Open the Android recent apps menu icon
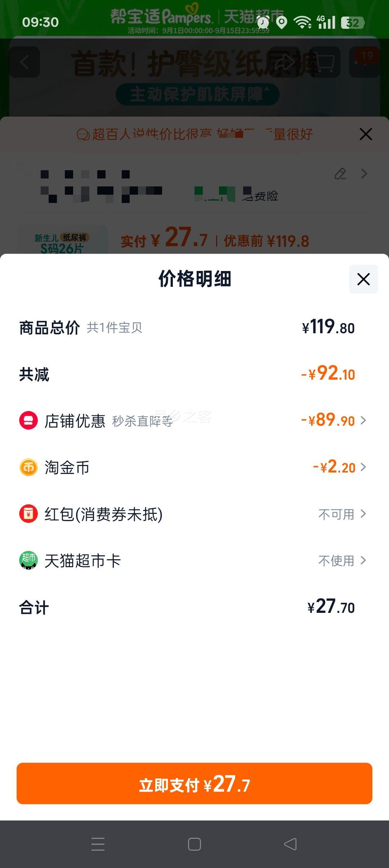The image size is (389, 868). pyautogui.click(x=98, y=844)
